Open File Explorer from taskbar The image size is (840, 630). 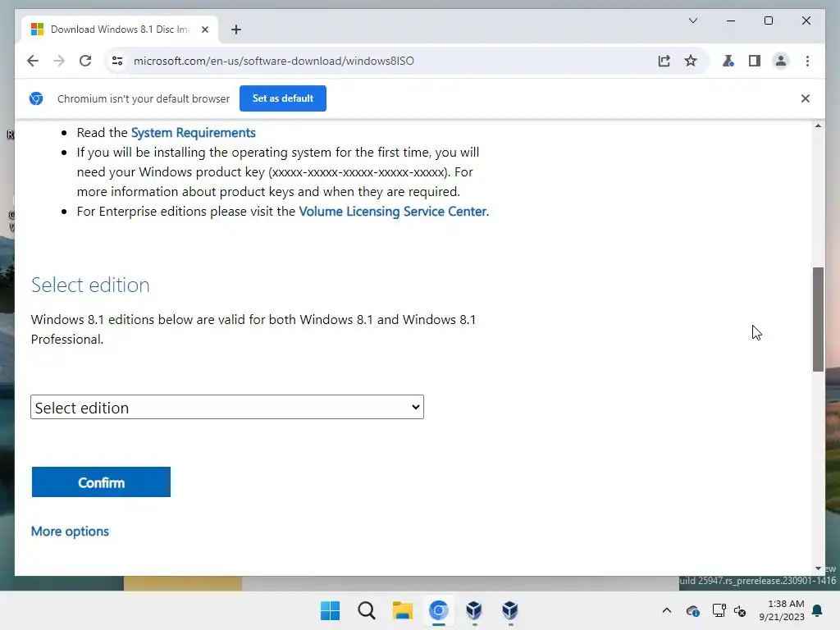[402, 610]
